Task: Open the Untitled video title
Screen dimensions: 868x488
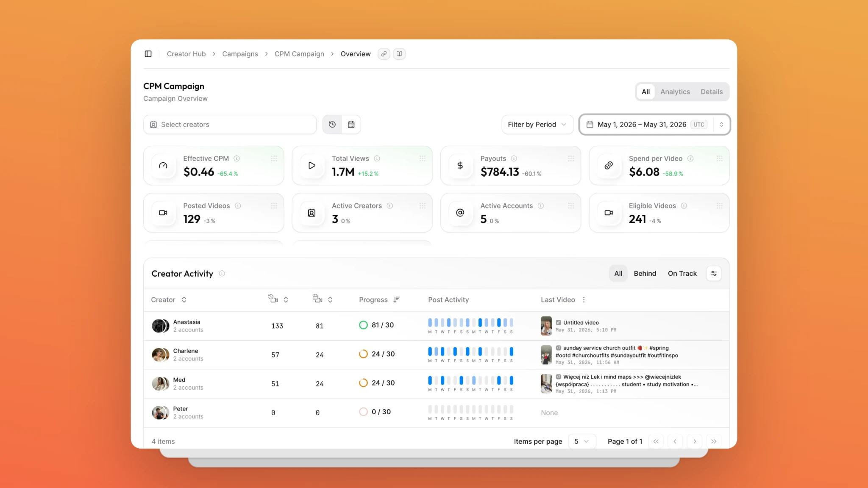Action: 581,322
